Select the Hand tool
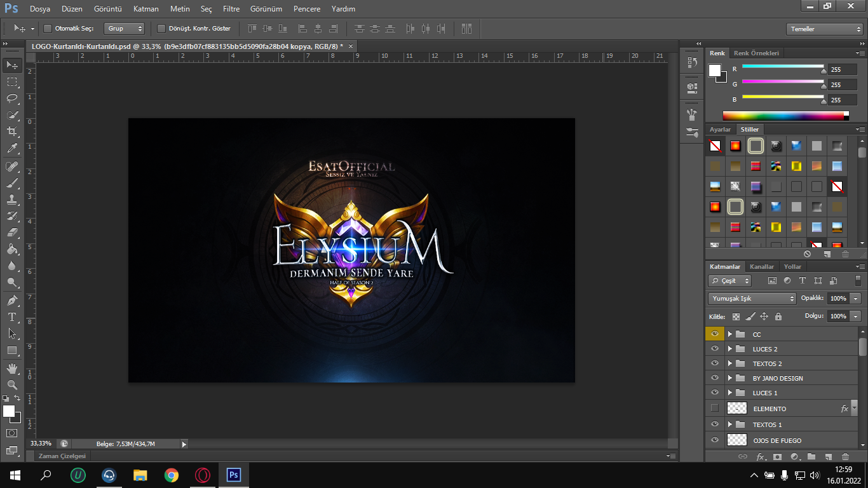Viewport: 868px width, 488px height. point(12,368)
